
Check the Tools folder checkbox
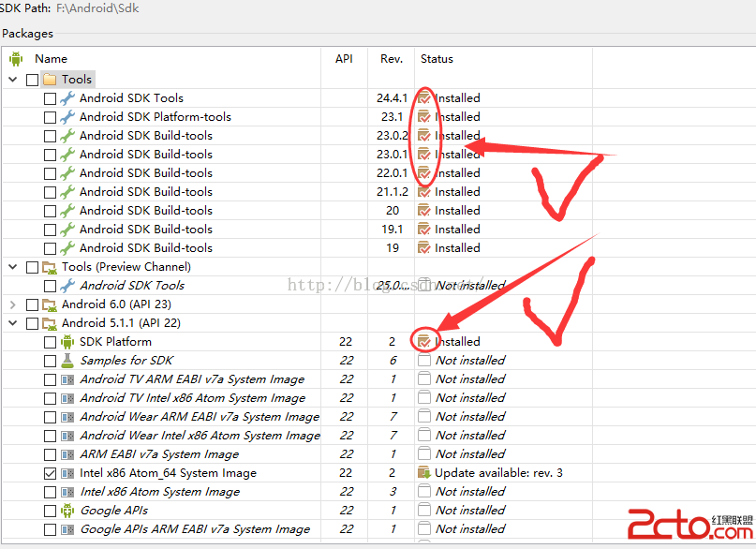pyautogui.click(x=32, y=80)
